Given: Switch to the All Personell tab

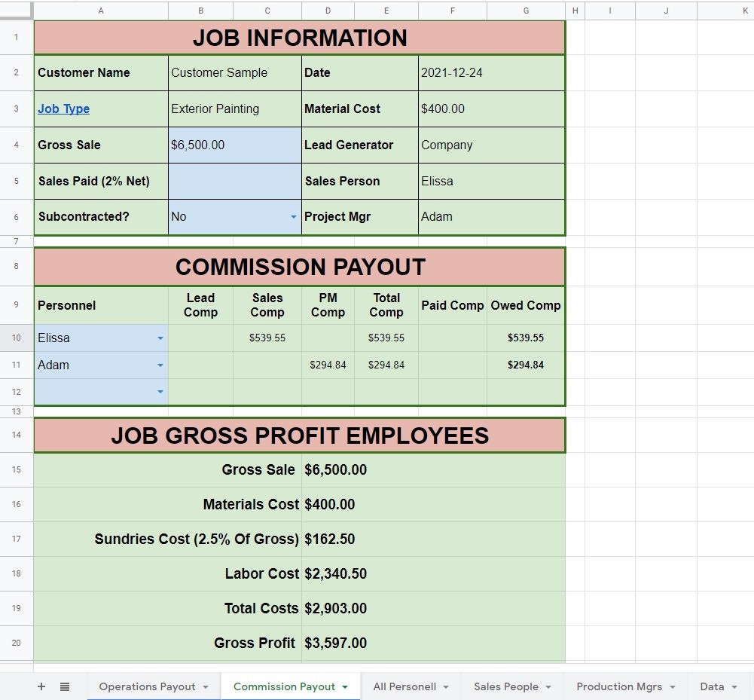Looking at the screenshot, I should click(x=404, y=686).
